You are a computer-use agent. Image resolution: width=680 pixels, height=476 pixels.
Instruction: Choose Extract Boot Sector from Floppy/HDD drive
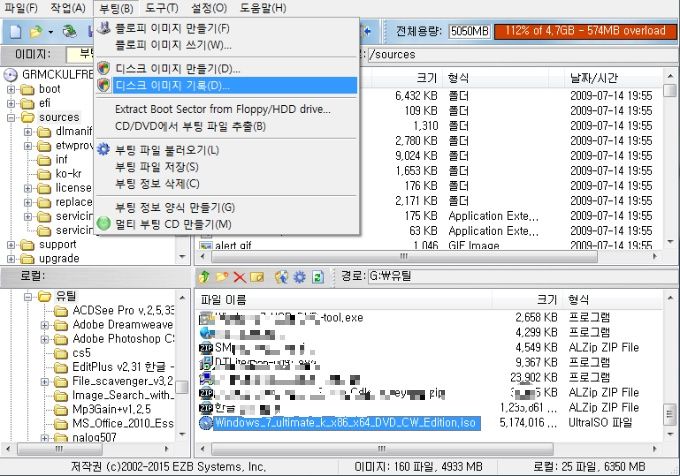[x=227, y=109]
